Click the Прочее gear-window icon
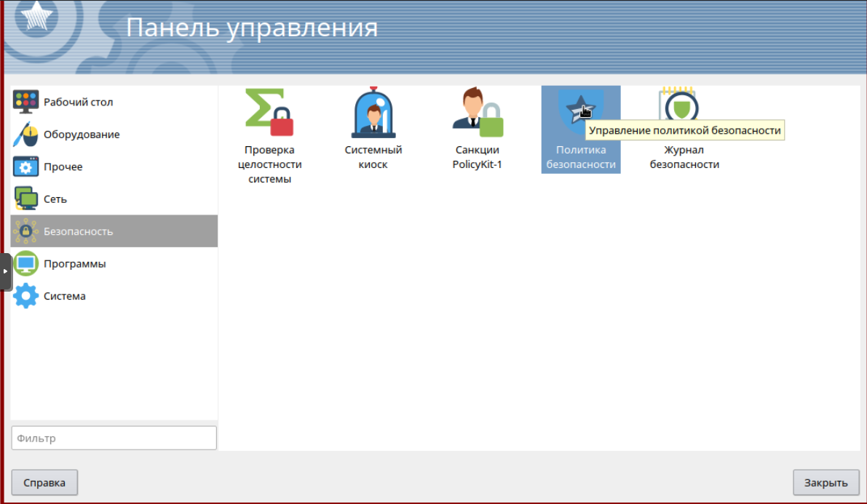This screenshot has width=867, height=504. click(x=26, y=166)
